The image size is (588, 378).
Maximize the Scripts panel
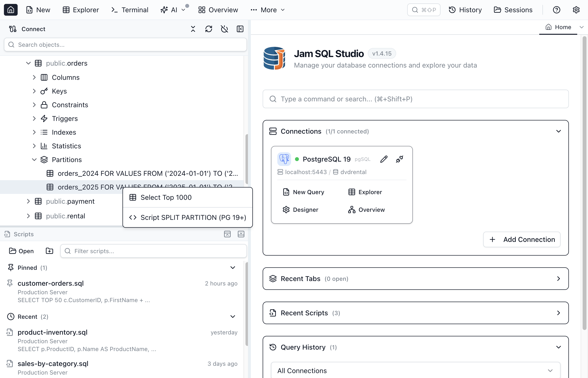point(227,234)
